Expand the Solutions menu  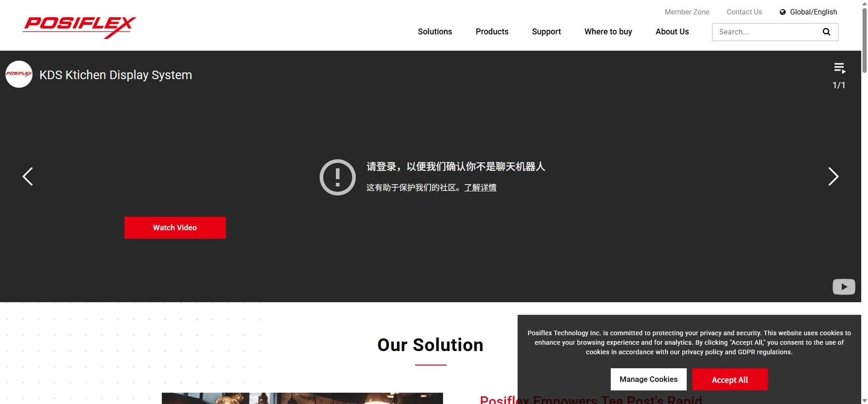click(x=434, y=32)
